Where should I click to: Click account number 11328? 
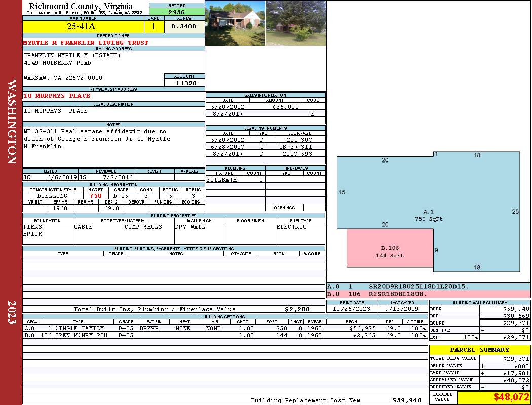[186, 83]
